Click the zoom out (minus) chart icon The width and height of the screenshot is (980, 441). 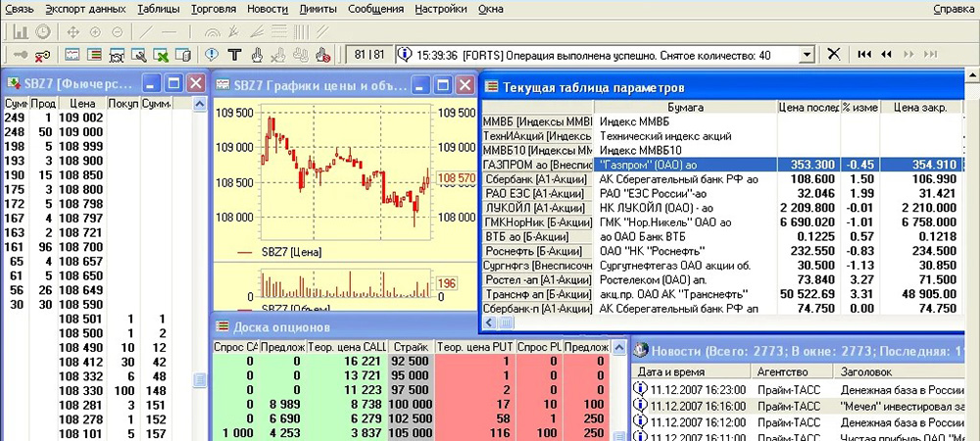point(117,31)
